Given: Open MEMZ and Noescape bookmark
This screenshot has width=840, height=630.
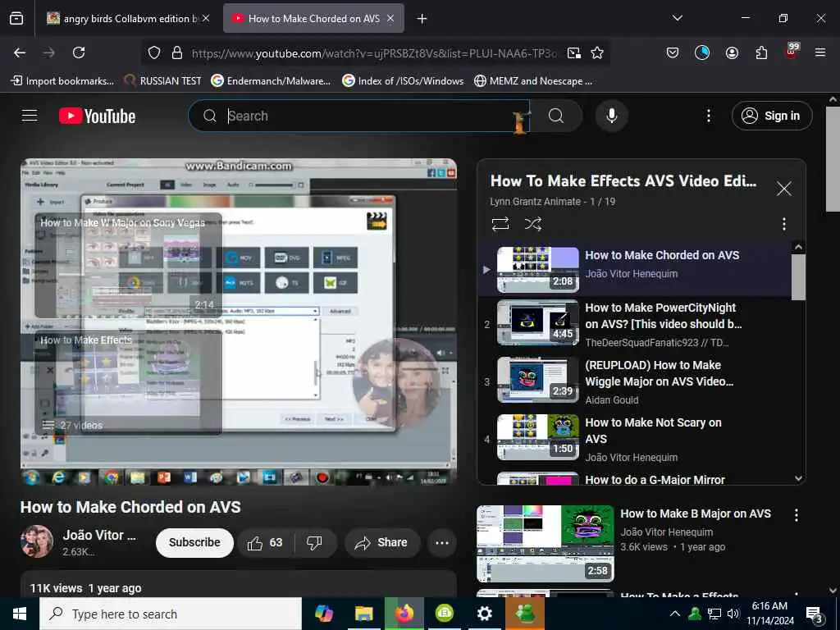Looking at the screenshot, I should [533, 81].
